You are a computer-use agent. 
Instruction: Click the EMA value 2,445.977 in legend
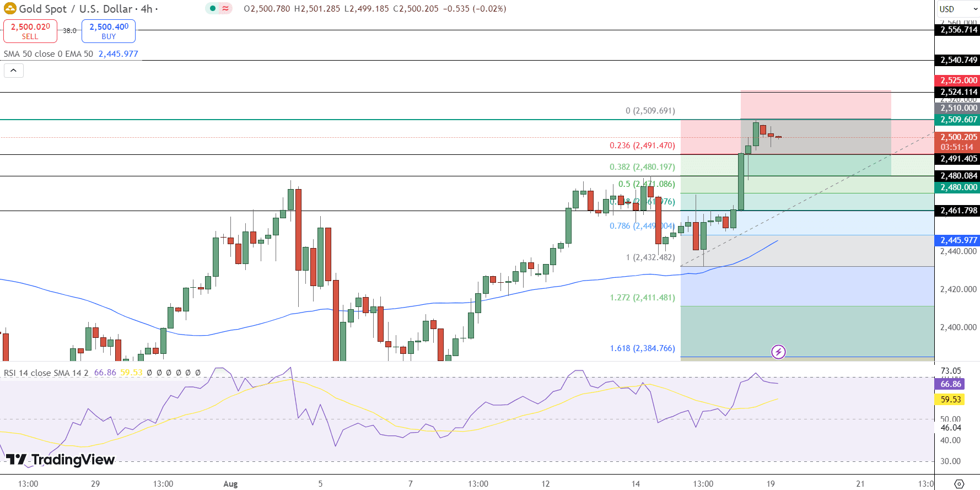pos(119,54)
